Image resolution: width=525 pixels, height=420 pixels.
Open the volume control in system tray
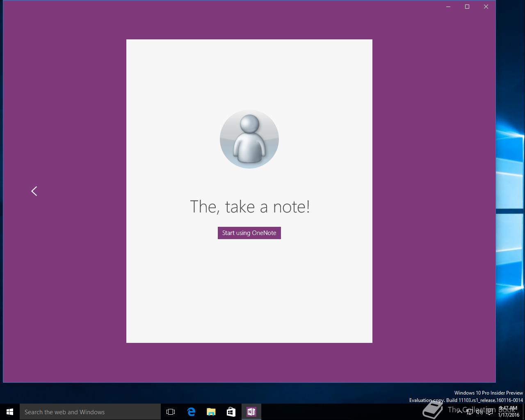tap(479, 412)
